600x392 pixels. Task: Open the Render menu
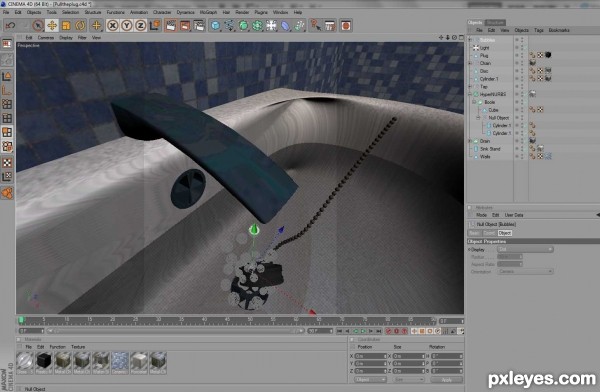[242, 12]
